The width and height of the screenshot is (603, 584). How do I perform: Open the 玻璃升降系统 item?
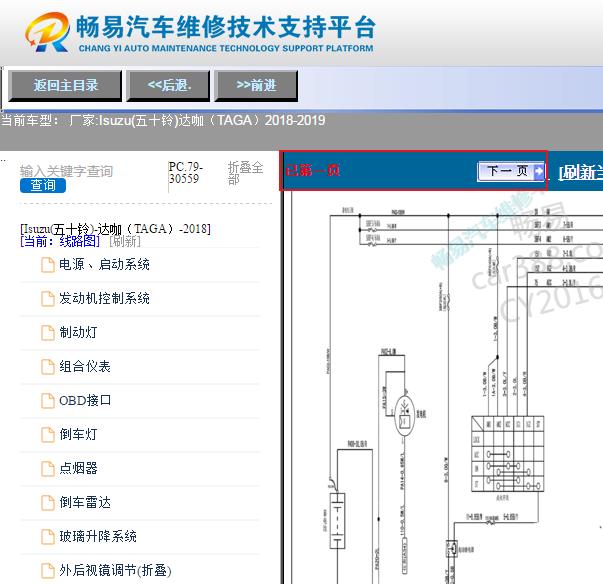[x=98, y=536]
